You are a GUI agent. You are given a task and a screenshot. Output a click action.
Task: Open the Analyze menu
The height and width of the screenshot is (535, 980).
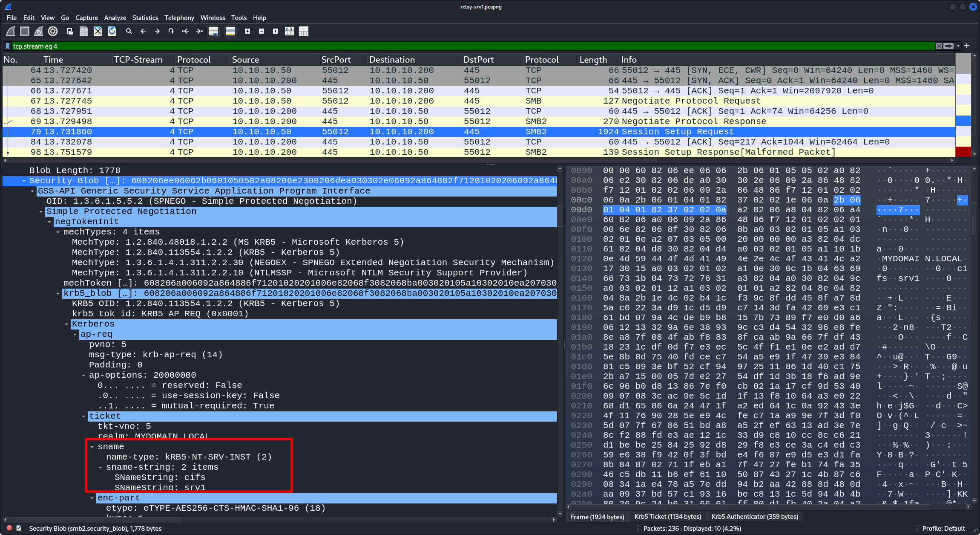click(x=115, y=17)
